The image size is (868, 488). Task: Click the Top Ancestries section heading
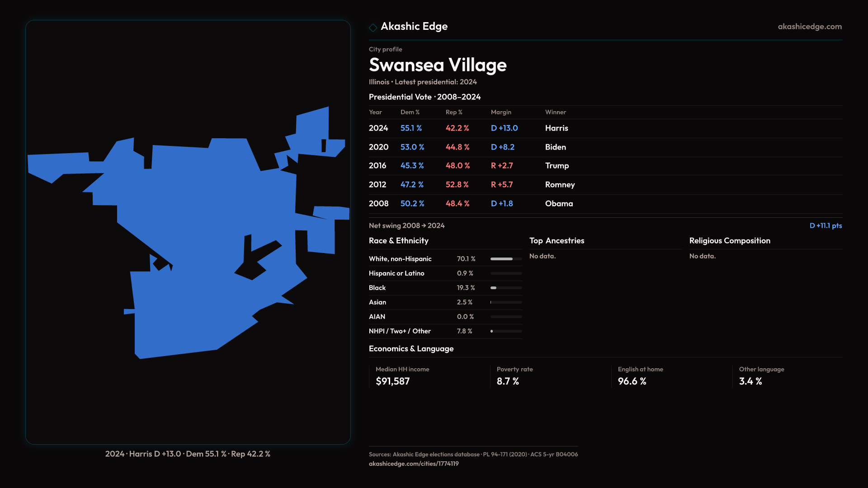[x=557, y=241]
